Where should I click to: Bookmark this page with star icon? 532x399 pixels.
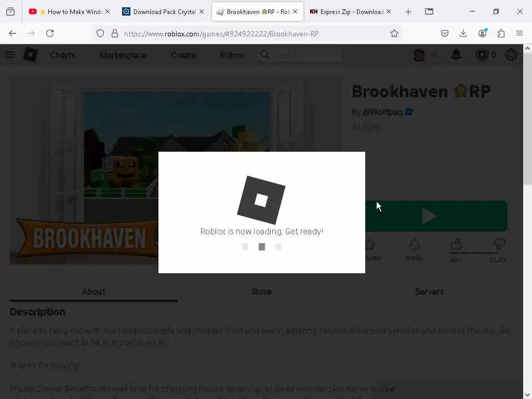coord(394,33)
